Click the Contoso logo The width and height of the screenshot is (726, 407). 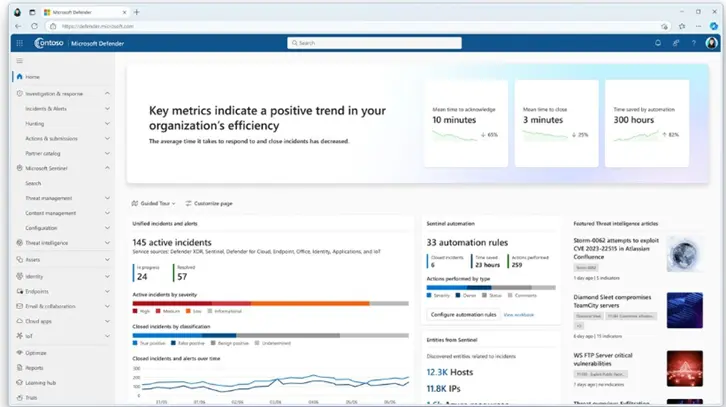49,43
